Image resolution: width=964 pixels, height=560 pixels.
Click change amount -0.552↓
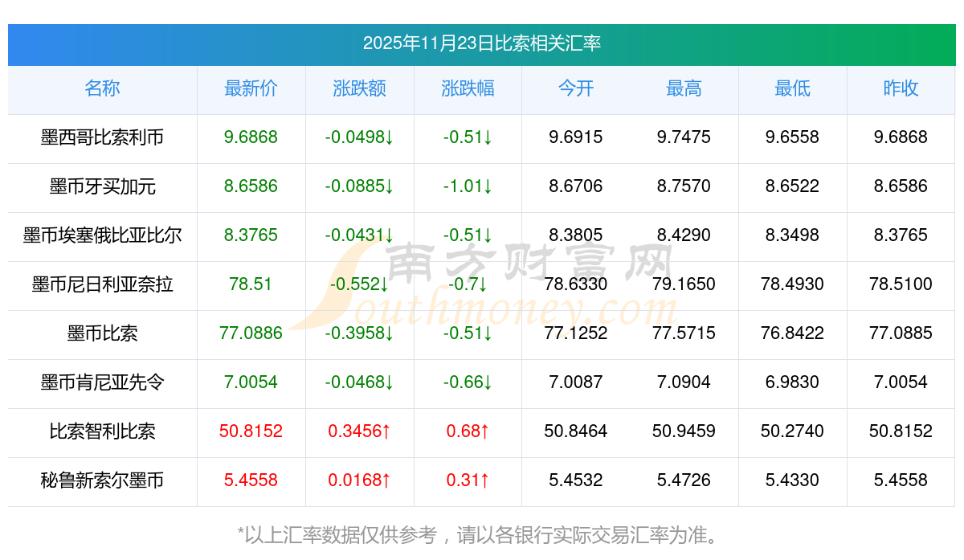(360, 284)
